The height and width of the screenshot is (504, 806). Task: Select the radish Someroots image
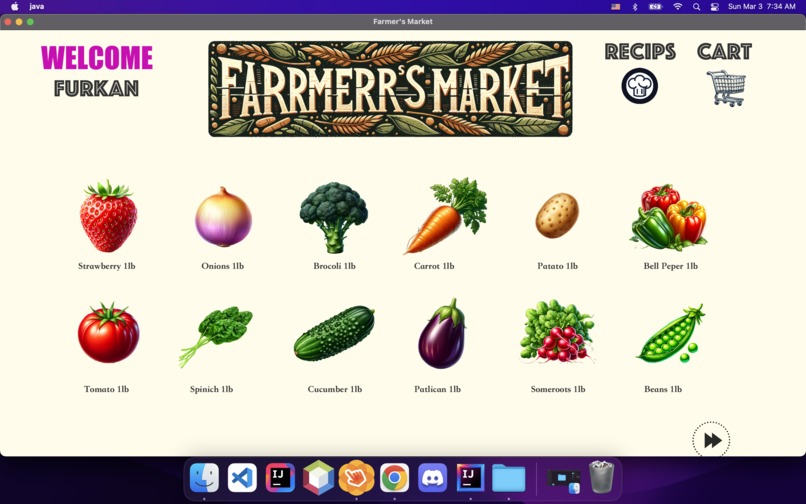[557, 331]
